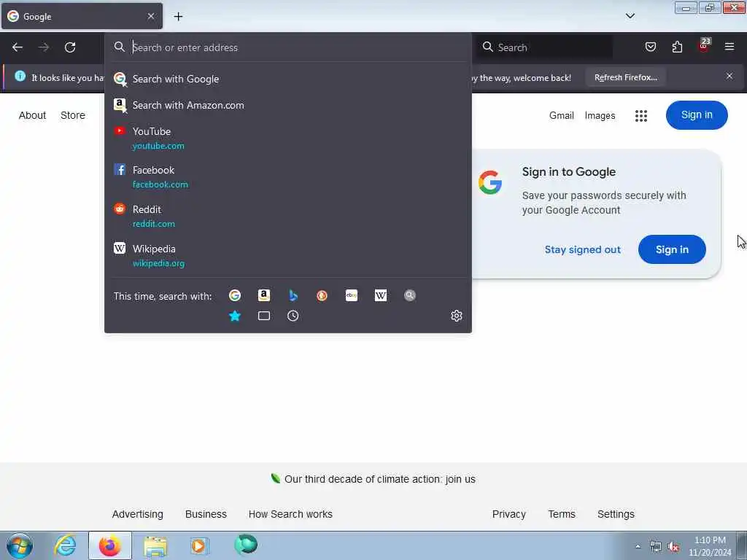Open Windows Media Player from the taskbar
This screenshot has width=747, height=560.
coord(199,545)
